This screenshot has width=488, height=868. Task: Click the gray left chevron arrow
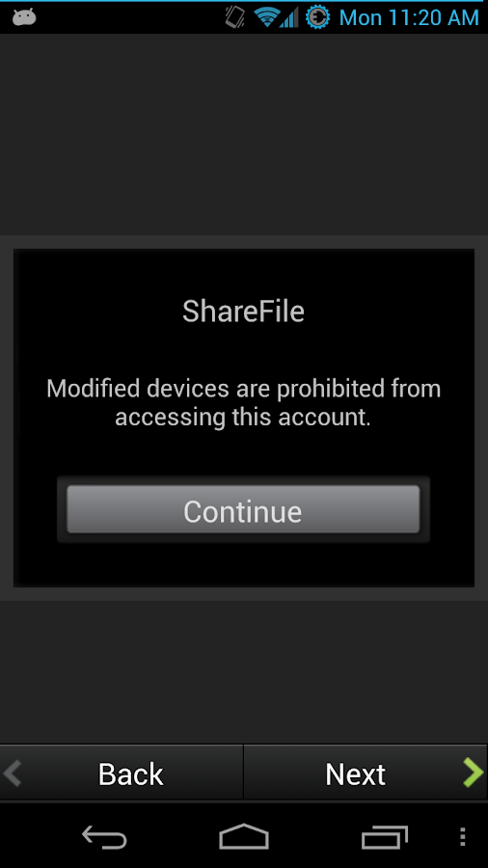click(x=13, y=773)
